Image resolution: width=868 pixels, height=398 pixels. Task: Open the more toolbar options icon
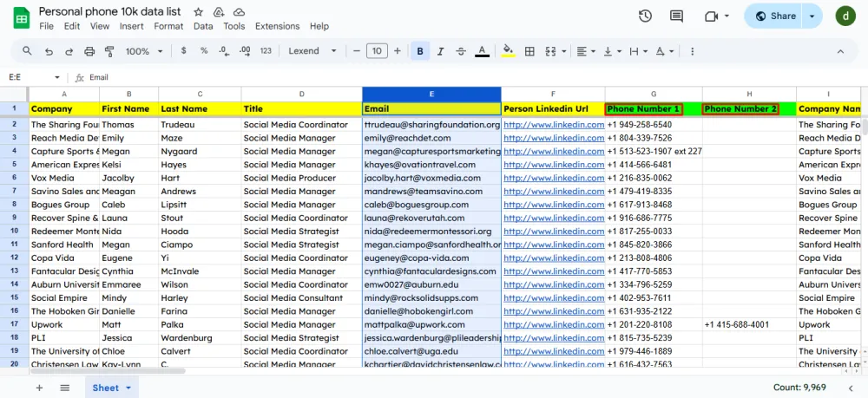point(692,51)
